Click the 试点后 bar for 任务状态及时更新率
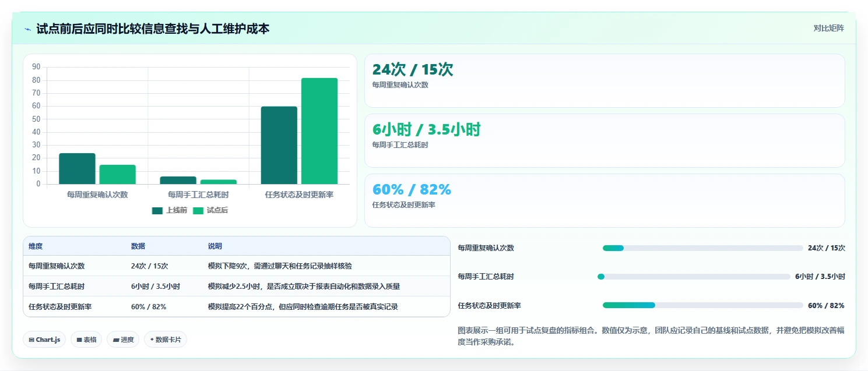Viewport: 868px width, 371px height. click(x=319, y=131)
